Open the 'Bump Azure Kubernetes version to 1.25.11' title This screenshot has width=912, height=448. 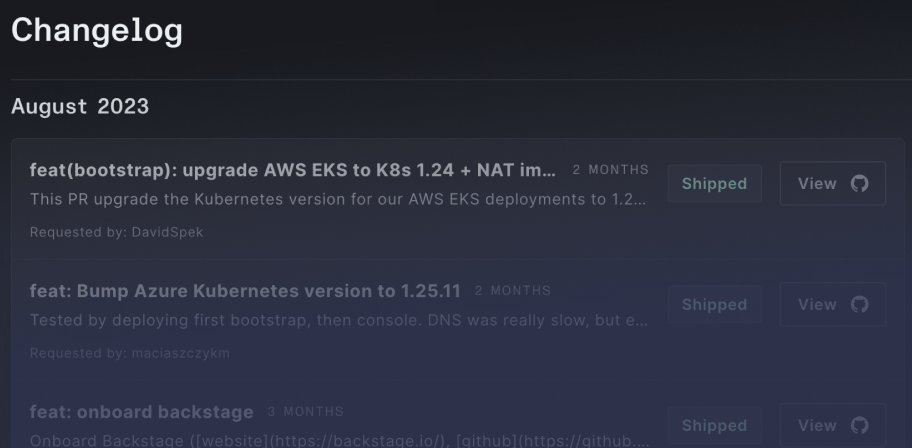pos(245,291)
